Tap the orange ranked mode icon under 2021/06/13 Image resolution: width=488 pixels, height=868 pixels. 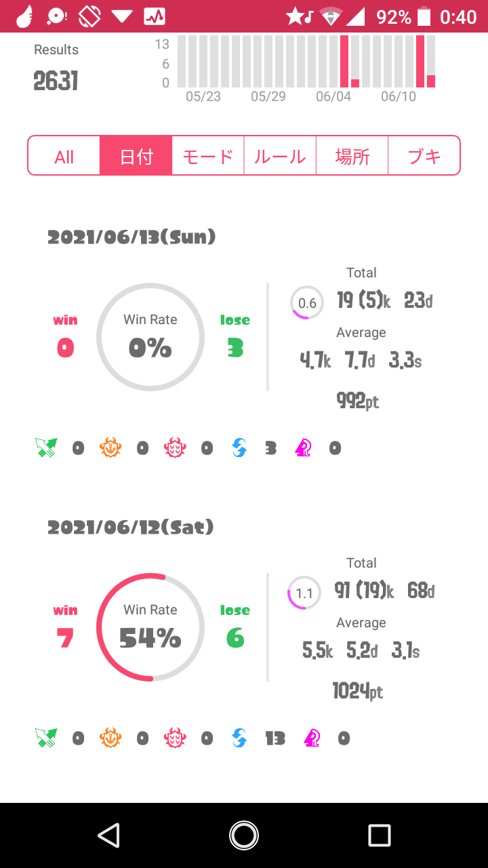click(110, 448)
